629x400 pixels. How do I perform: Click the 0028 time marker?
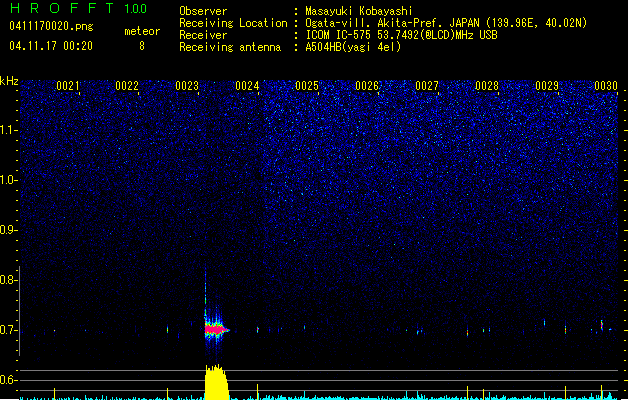point(487,86)
